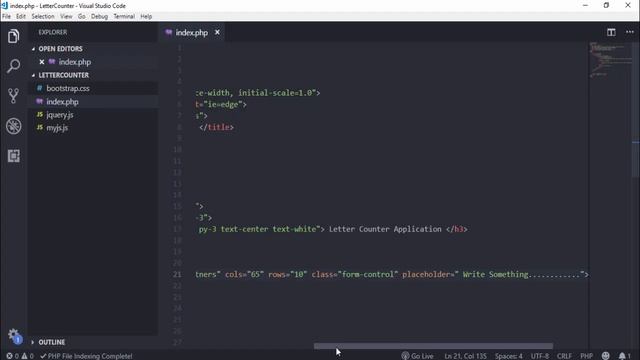
Task: Split the editor to the right
Action: [x=611, y=32]
